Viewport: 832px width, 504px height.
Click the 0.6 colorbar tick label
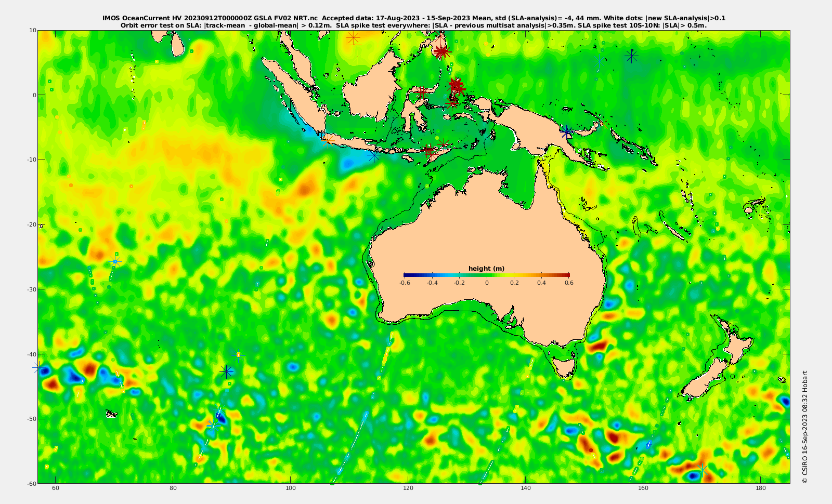coord(569,283)
